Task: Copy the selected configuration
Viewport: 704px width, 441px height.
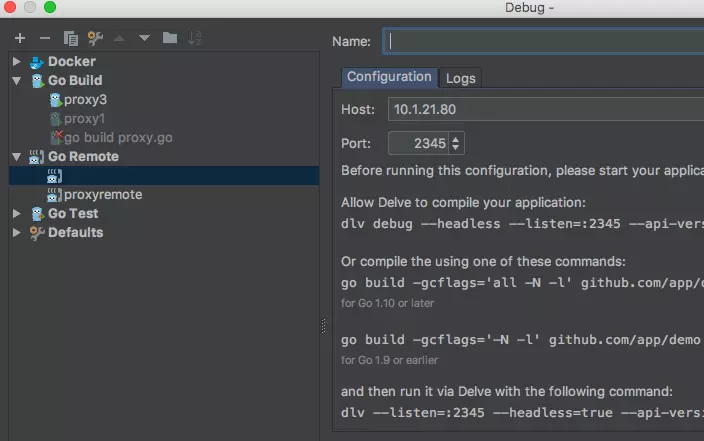Action: point(70,38)
